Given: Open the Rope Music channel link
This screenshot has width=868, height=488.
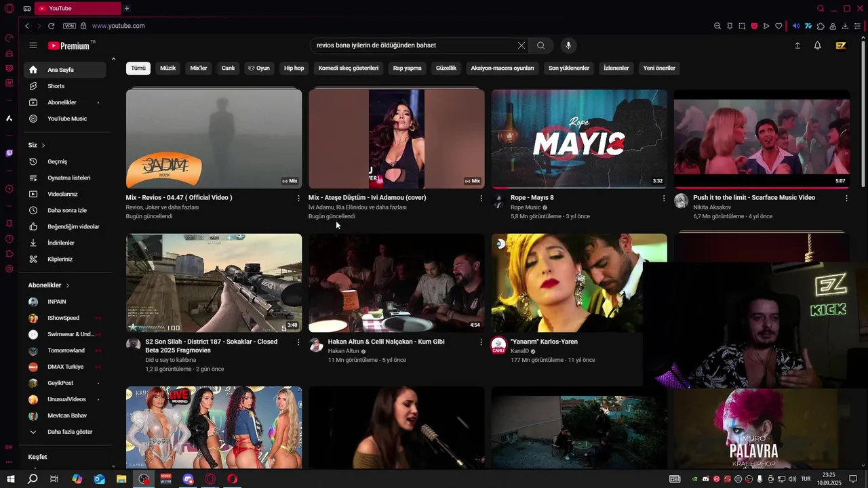Looking at the screenshot, I should pyautogui.click(x=526, y=207).
